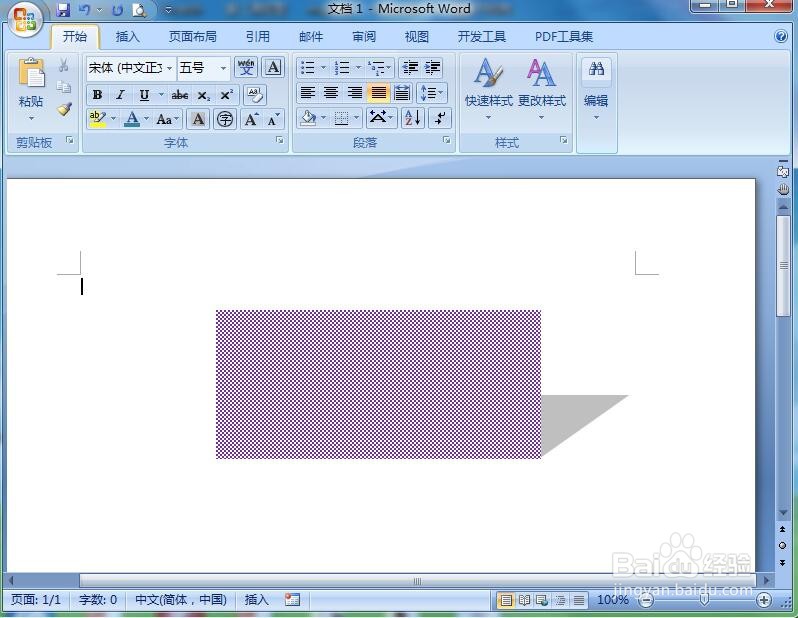Switch to the 页面布局 tab
The image size is (798, 618).
pyautogui.click(x=192, y=37)
